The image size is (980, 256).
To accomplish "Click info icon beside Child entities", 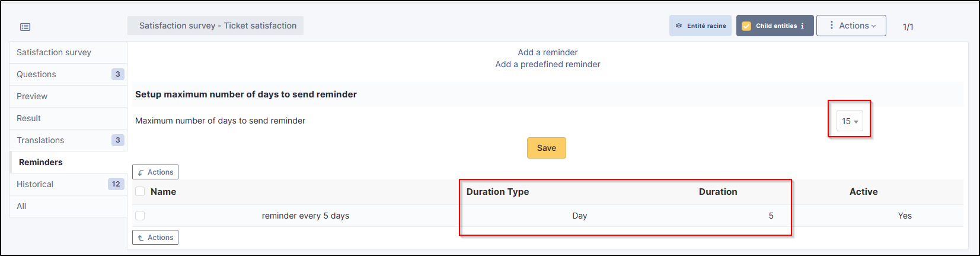I will pos(802,26).
